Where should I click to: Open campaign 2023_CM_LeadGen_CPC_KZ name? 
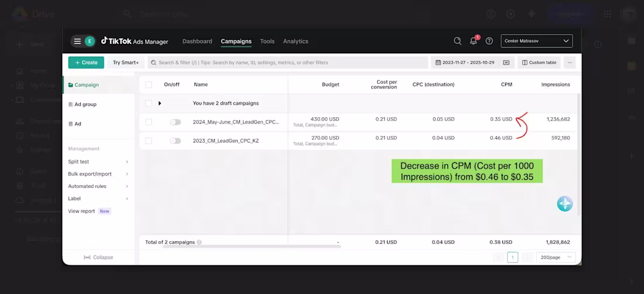pyautogui.click(x=226, y=141)
